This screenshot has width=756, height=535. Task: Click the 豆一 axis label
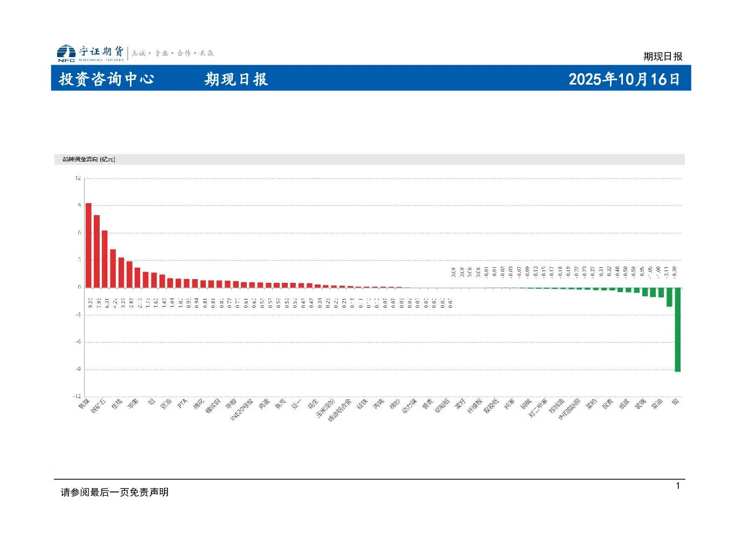pos(297,404)
